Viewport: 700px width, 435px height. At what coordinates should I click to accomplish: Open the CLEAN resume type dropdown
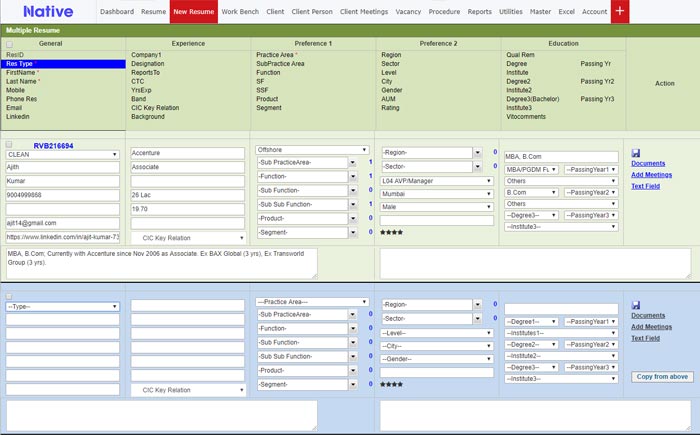pyautogui.click(x=62, y=155)
